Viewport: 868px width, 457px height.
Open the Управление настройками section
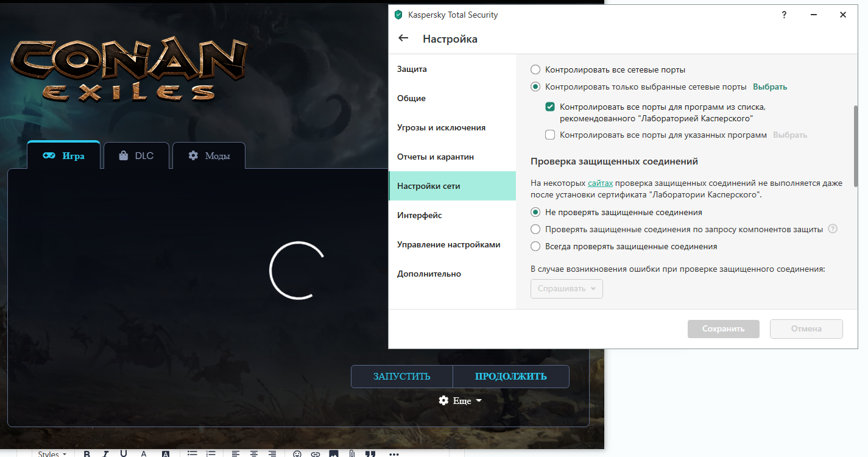(x=452, y=244)
